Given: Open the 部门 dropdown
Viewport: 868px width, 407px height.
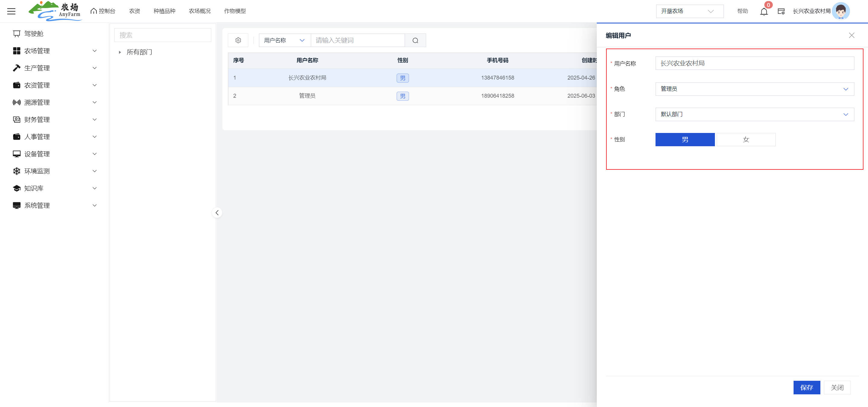Looking at the screenshot, I should (754, 114).
